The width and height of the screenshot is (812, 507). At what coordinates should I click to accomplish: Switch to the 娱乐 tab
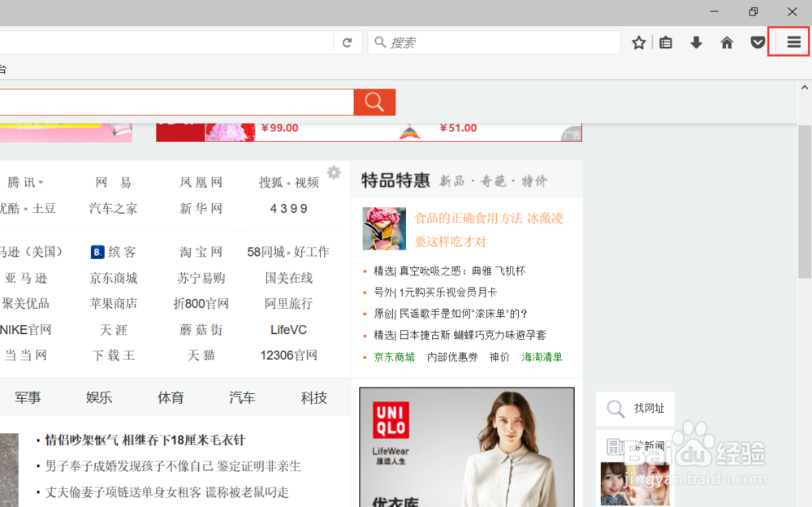click(x=99, y=397)
